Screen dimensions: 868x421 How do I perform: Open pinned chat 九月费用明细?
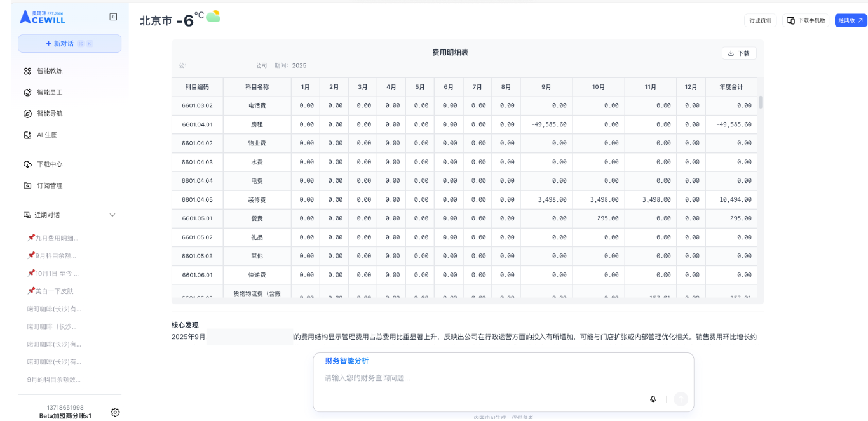click(x=56, y=238)
